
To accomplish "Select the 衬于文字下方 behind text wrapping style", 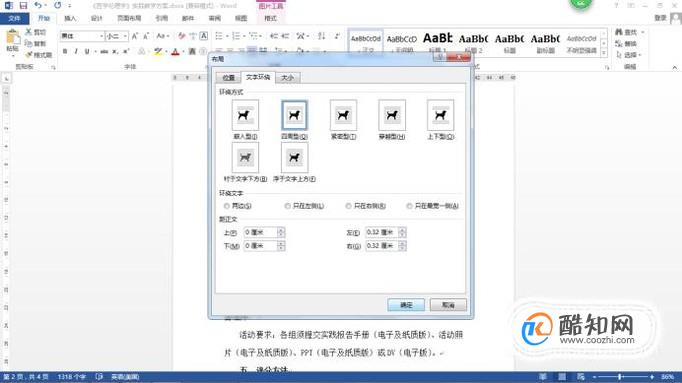I will pyautogui.click(x=245, y=157).
